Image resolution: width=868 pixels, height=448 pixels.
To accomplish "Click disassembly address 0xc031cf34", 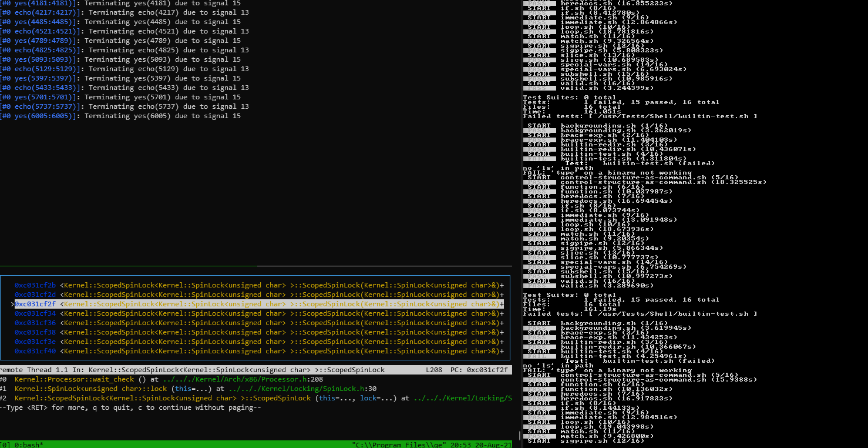I will click(35, 313).
